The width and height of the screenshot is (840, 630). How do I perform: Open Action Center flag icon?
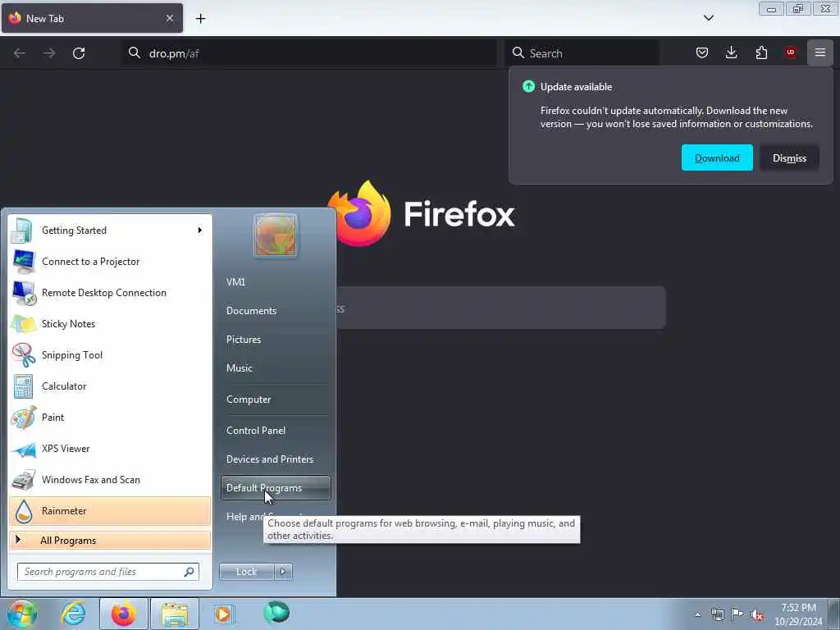737,614
